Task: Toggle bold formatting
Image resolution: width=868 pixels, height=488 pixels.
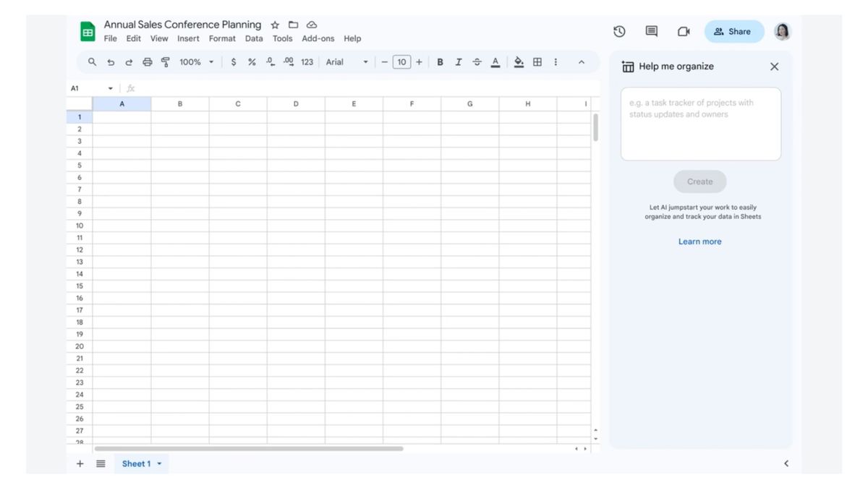Action: tap(440, 62)
